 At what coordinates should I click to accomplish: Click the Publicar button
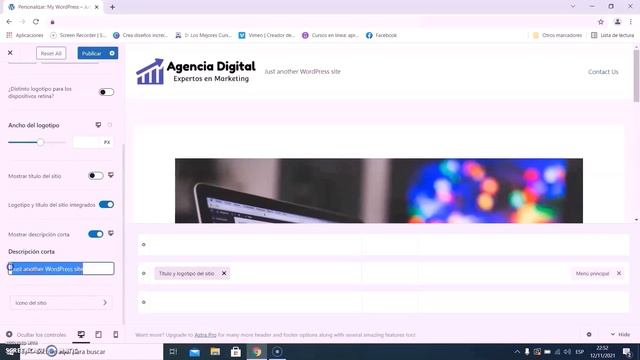[92, 53]
